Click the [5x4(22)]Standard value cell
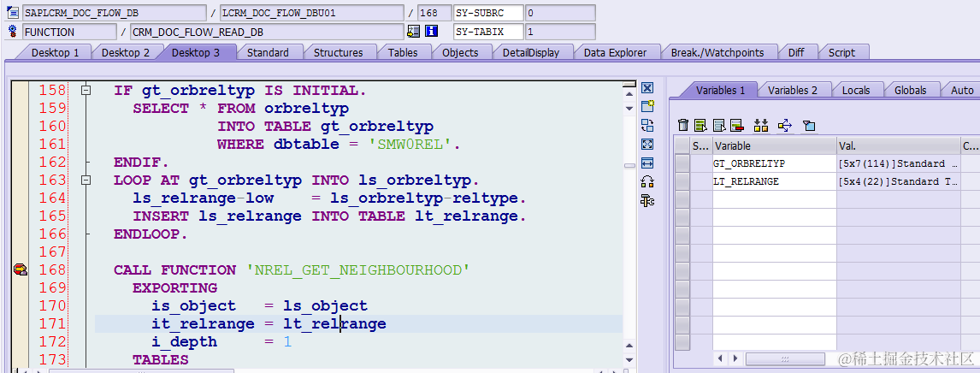This screenshot has height=373, width=980. [x=898, y=182]
